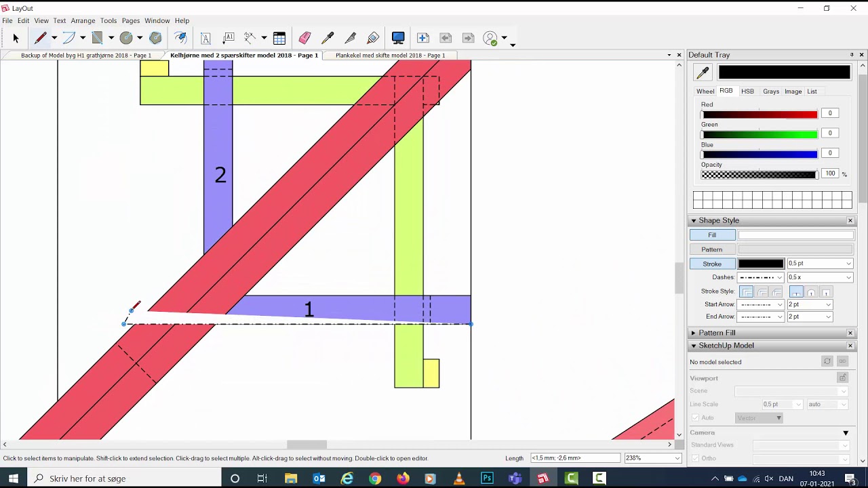
Task: Choose square end cap style
Action: click(826, 292)
